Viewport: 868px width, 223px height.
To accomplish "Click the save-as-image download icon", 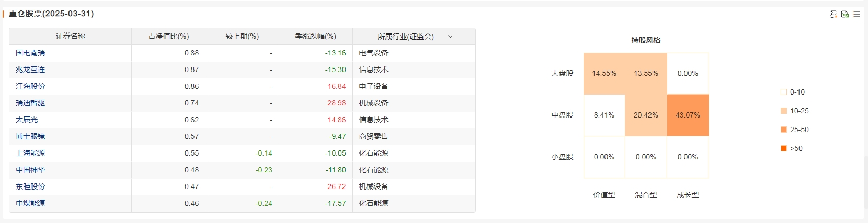I will pos(833,14).
